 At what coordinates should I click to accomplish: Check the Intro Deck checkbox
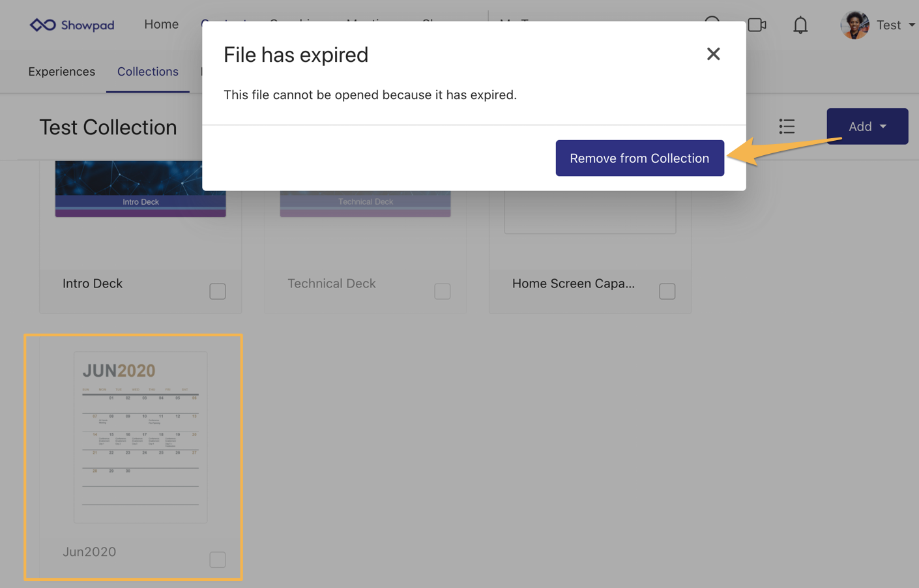click(218, 291)
